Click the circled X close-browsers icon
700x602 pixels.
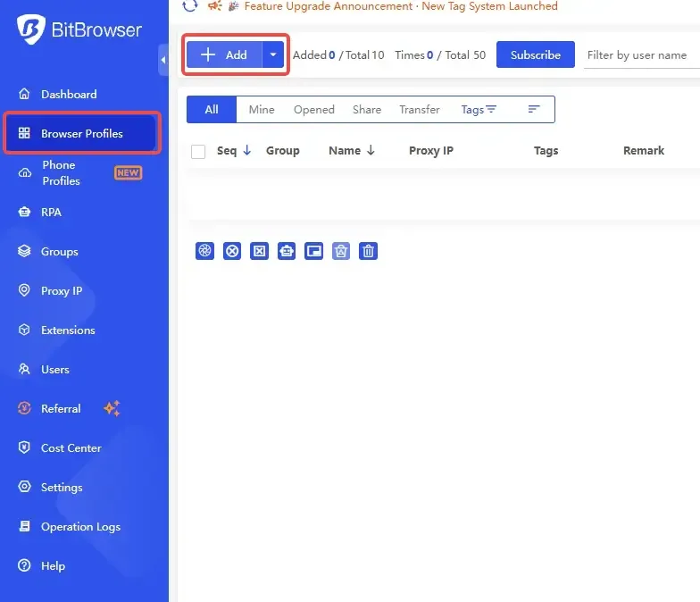tap(232, 251)
